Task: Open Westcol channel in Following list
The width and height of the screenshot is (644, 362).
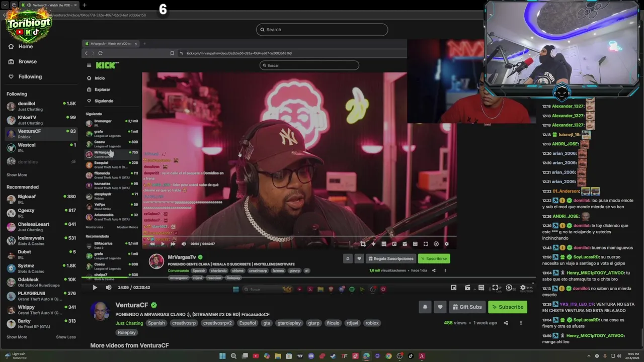Action: point(41,148)
